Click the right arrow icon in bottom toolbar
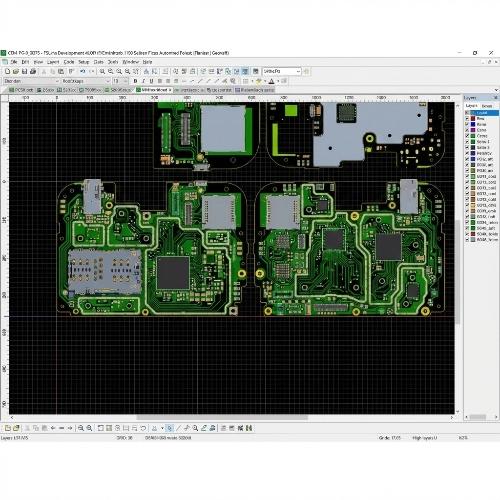500x500 pixels. [70, 428]
